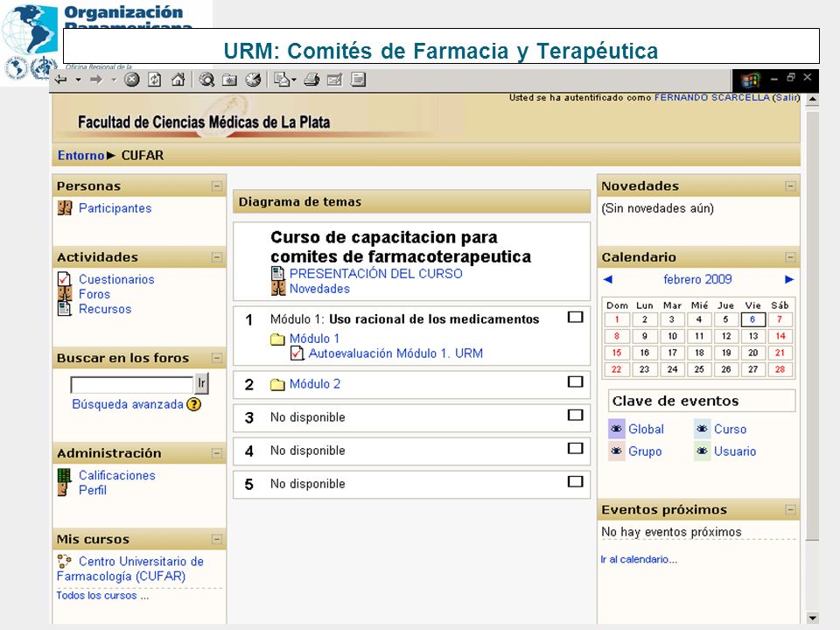
Task: Go to previous month in calendar
Action: tap(607, 279)
